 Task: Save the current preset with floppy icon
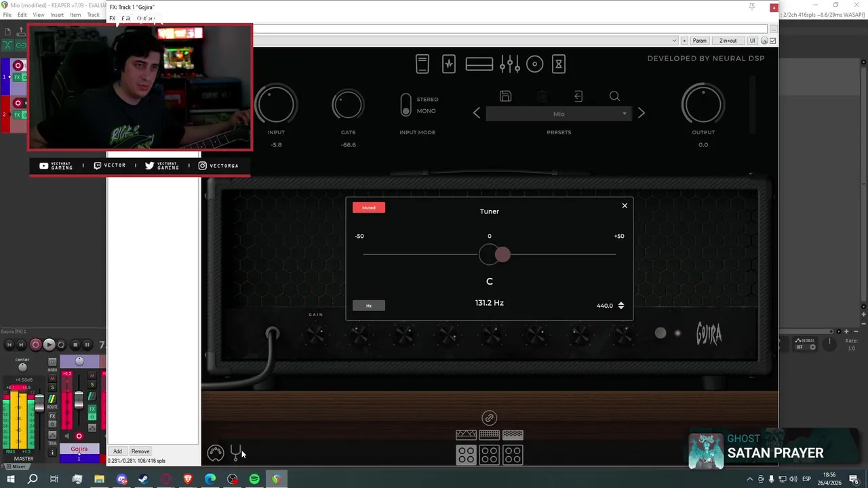pyautogui.click(x=505, y=96)
